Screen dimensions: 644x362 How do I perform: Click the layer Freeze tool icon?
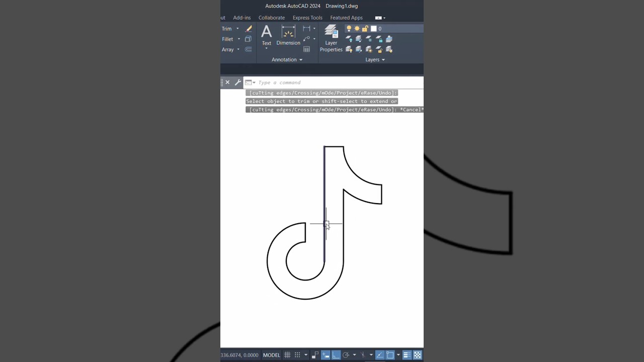369,39
